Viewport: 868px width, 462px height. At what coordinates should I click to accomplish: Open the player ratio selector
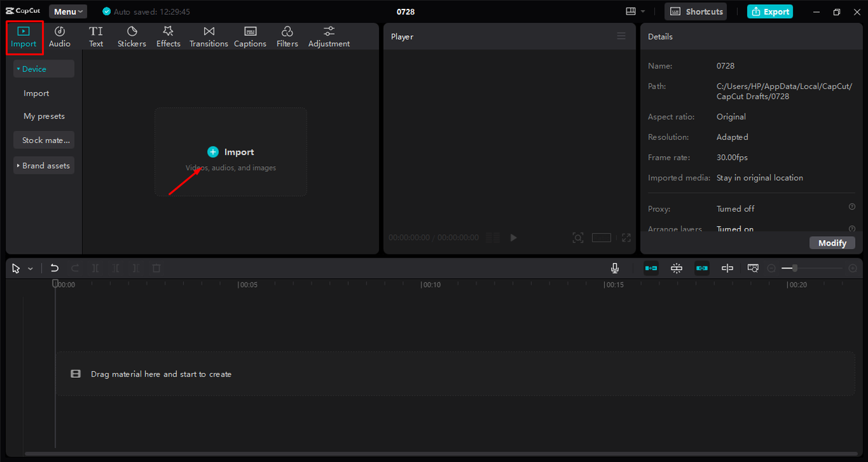(601, 237)
